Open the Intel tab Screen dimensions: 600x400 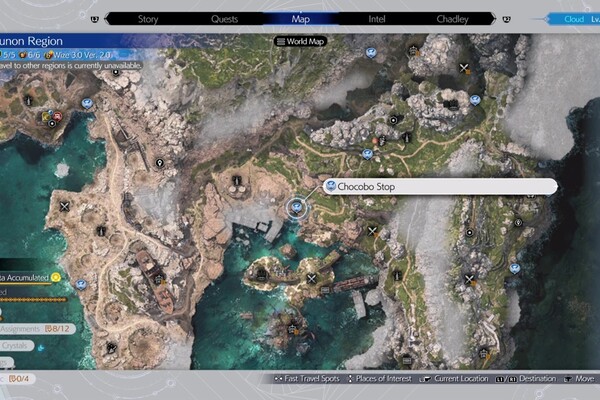tap(377, 19)
